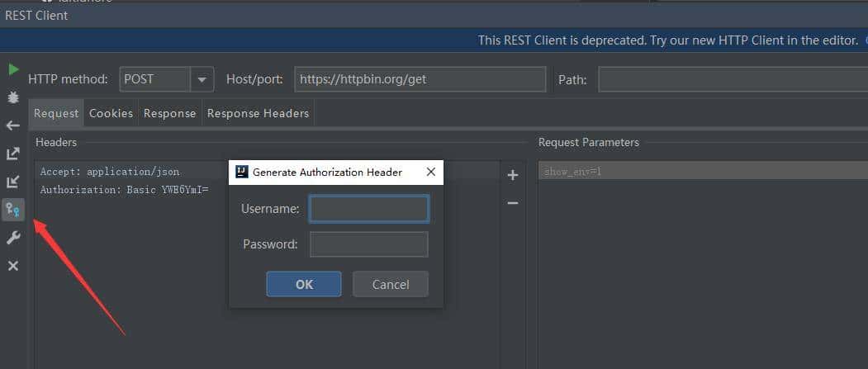Click the Username input field
Screen dimensions: 868x369
(369, 209)
